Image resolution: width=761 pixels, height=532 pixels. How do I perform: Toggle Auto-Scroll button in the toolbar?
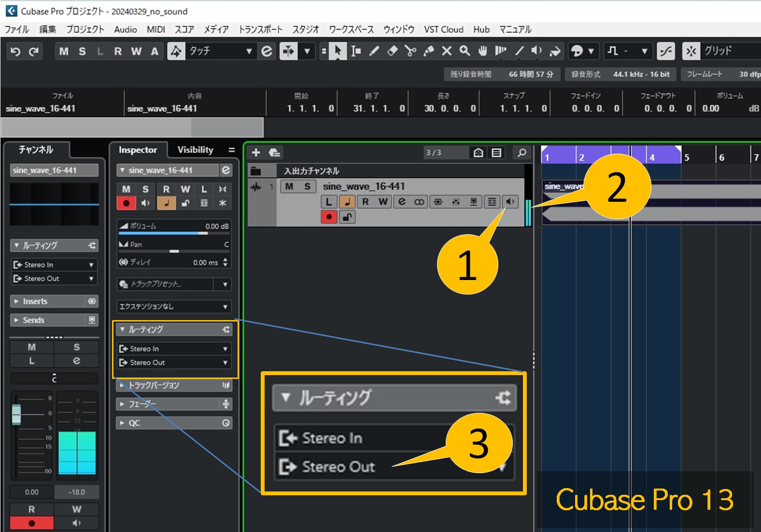(288, 51)
